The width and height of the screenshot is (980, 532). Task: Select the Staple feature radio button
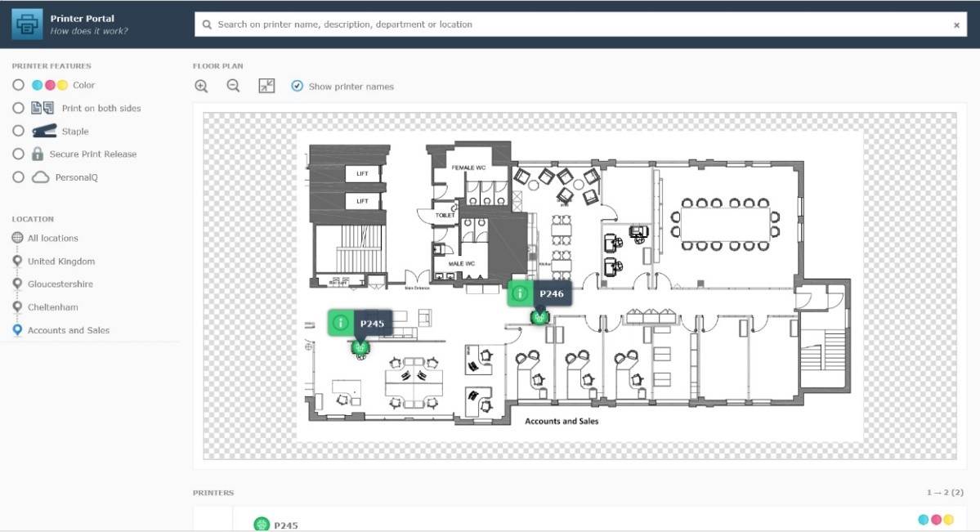[17, 130]
